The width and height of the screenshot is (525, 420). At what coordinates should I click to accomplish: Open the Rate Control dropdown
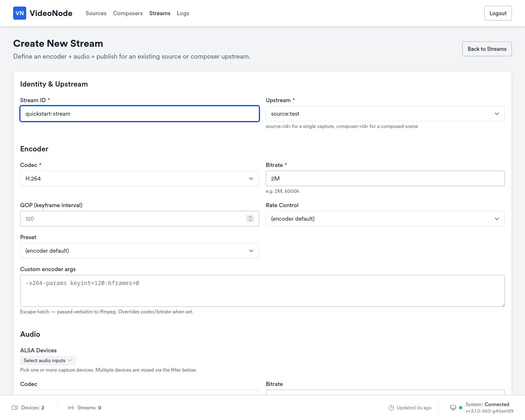385,219
